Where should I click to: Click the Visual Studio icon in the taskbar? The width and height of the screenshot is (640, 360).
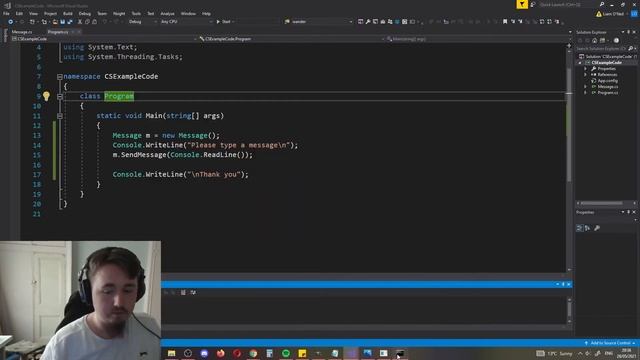[351, 353]
